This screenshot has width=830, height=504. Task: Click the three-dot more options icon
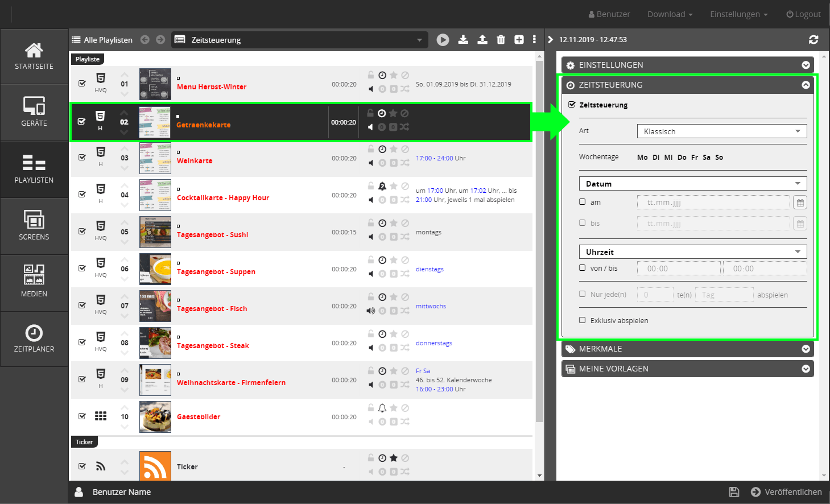[x=534, y=40]
